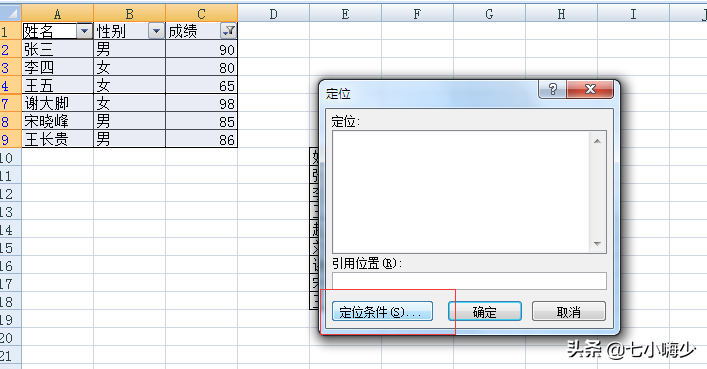
Task: Select row 3 header
Action: [x=10, y=67]
